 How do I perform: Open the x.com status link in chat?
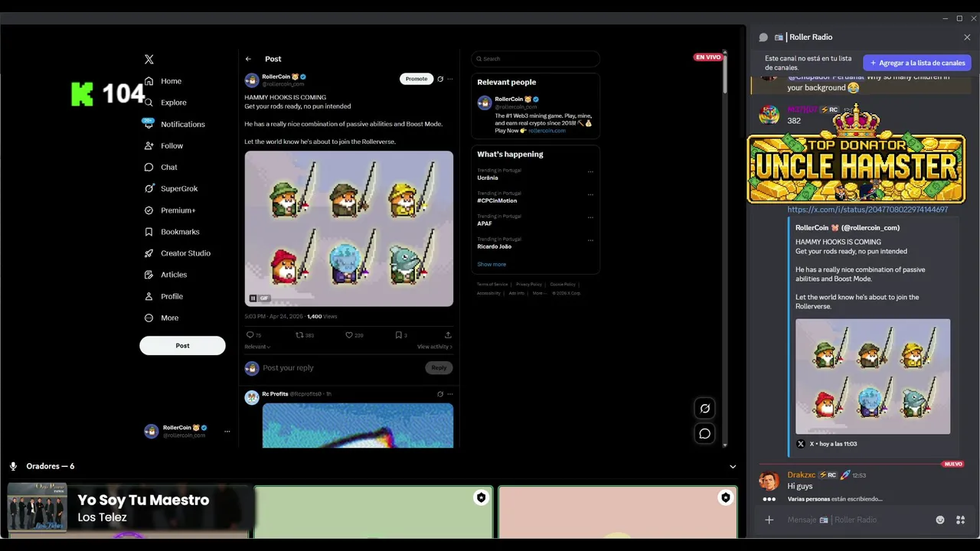click(x=867, y=210)
